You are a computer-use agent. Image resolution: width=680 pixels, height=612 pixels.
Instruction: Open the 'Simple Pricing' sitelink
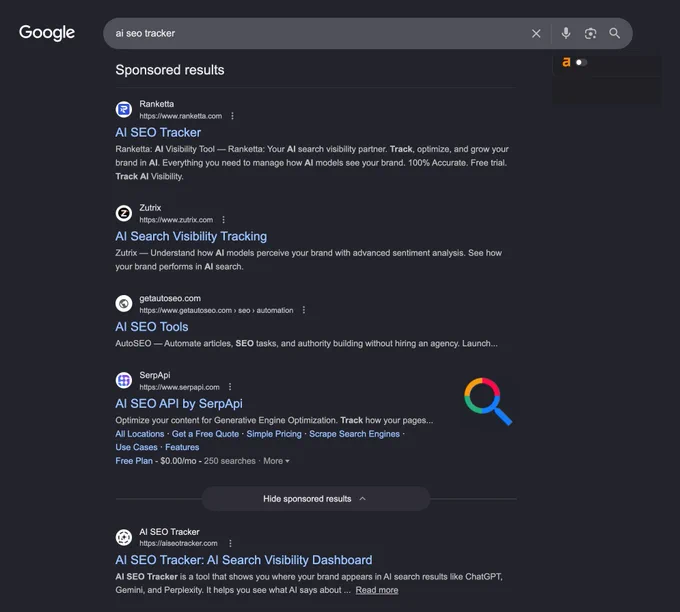click(x=274, y=434)
